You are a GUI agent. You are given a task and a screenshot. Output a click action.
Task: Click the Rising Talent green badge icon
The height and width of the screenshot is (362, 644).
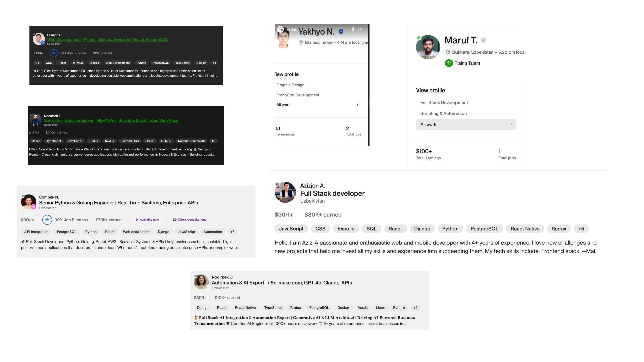(449, 63)
